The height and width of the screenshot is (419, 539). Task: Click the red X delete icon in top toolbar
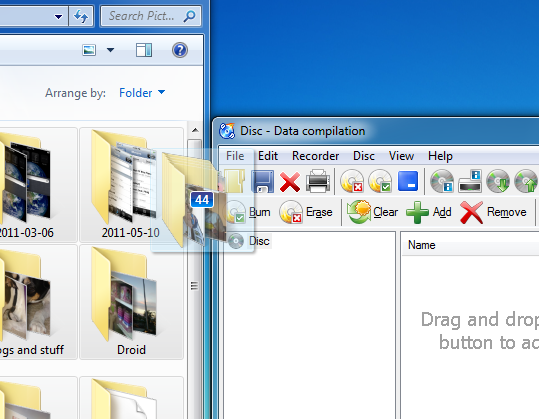tap(290, 181)
